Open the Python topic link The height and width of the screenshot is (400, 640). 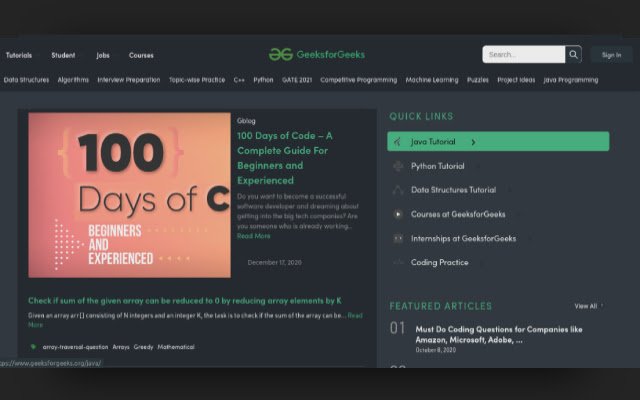[x=263, y=80]
